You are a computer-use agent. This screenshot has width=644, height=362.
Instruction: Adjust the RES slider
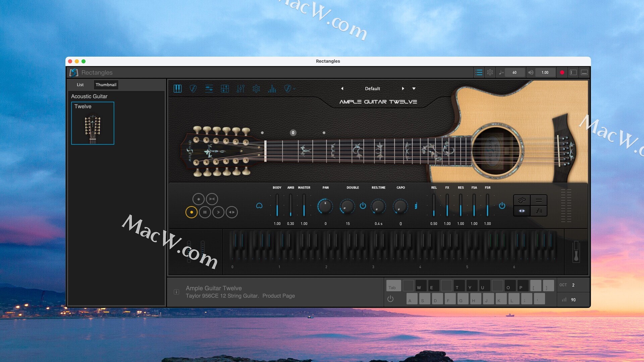coord(461,205)
